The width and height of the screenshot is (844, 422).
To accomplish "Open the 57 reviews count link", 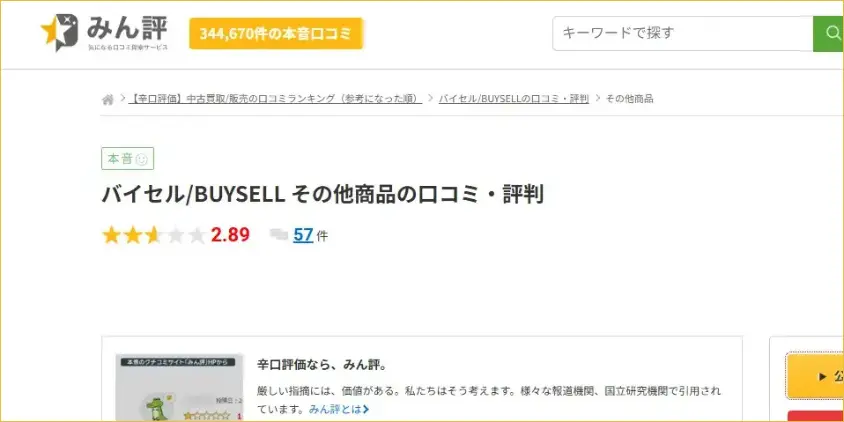I will click(x=303, y=235).
